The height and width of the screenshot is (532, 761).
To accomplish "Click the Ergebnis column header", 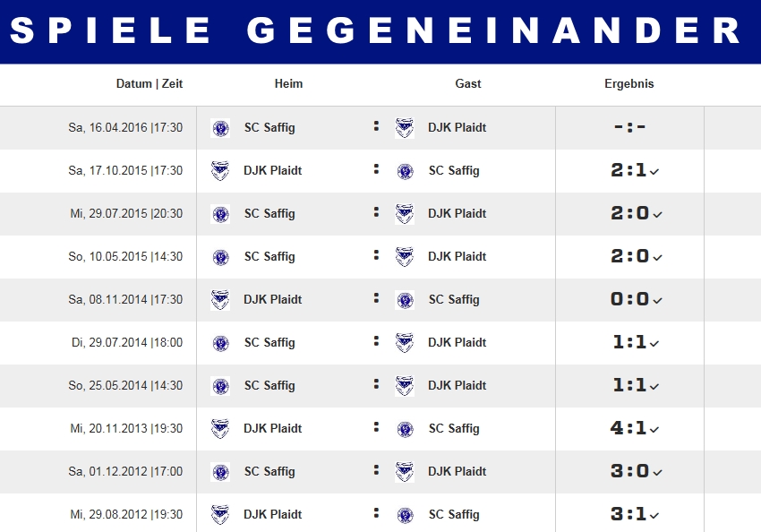I will pyautogui.click(x=629, y=84).
